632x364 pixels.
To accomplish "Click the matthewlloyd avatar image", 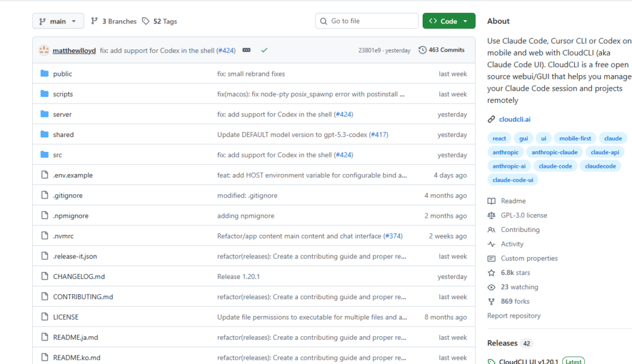I will click(x=44, y=51).
